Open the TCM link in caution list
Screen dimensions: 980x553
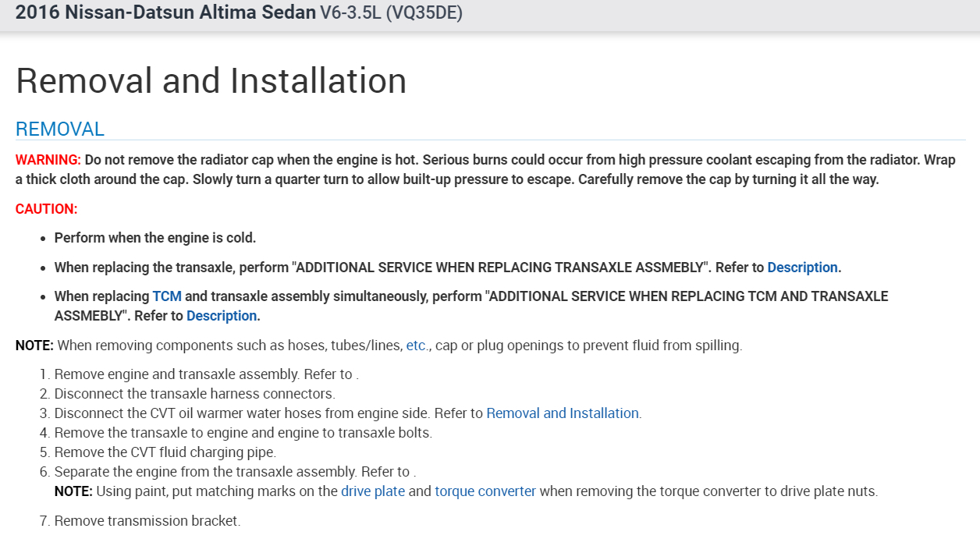pos(166,296)
